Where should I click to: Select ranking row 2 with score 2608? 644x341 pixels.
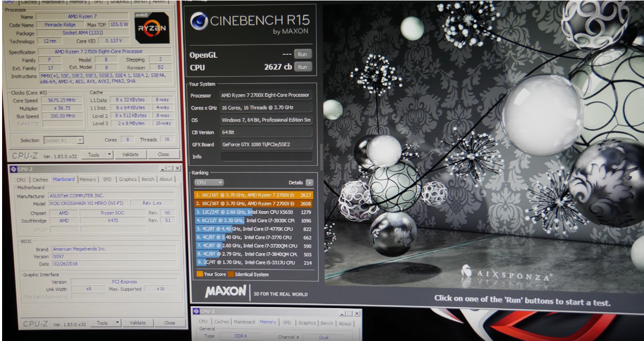(x=254, y=203)
